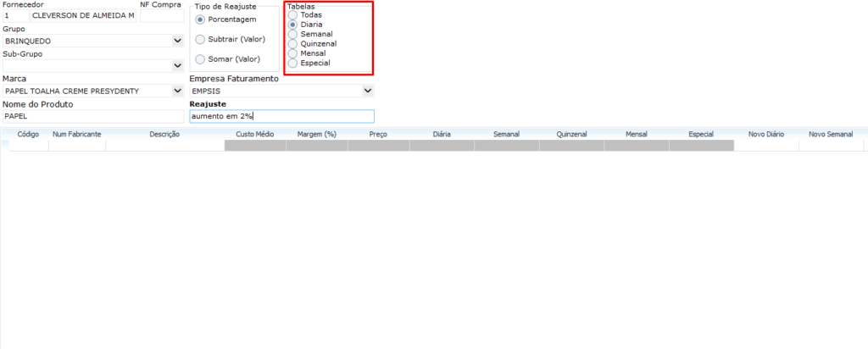Choose the Subtrair (Valor) radio option
This screenshot has height=349, width=868.
click(x=200, y=39)
